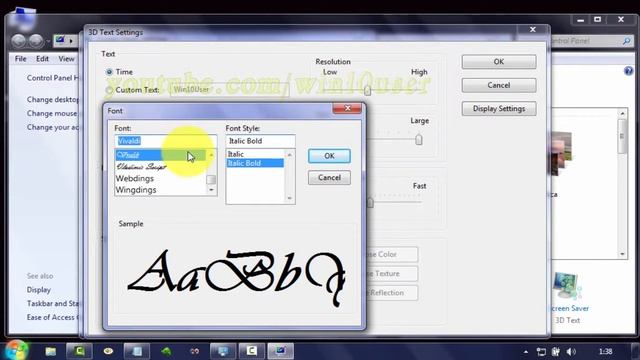
Task: Open the active Personalization taskbar icon
Action: (280, 351)
